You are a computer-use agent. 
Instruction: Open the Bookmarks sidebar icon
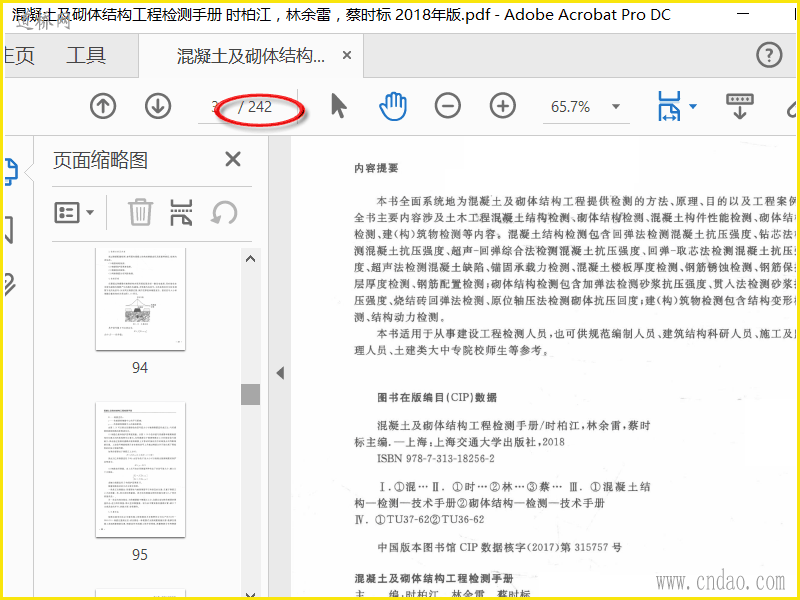coord(10,230)
